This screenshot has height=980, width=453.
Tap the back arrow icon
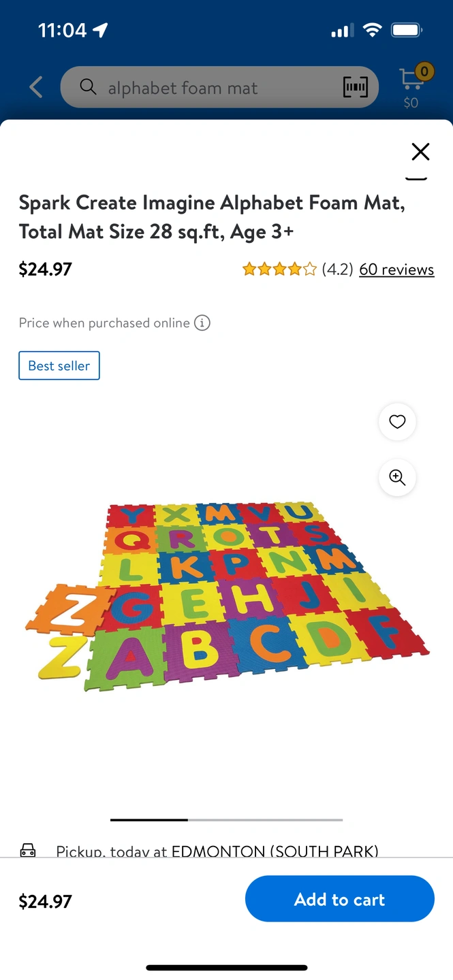[x=35, y=87]
